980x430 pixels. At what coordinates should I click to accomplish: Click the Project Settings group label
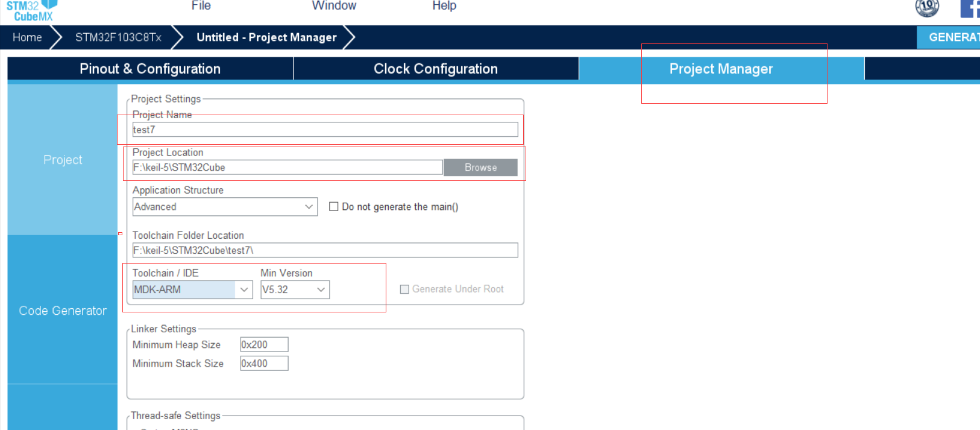(x=166, y=99)
